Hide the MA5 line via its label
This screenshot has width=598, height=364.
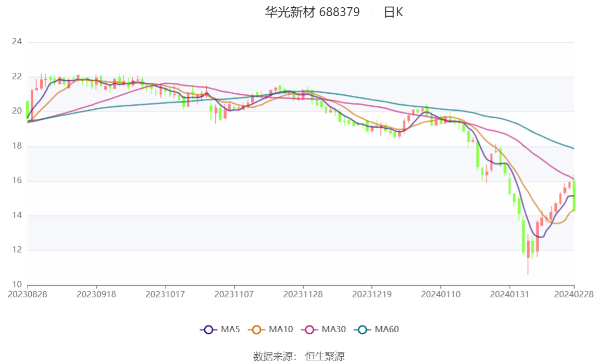(x=230, y=329)
